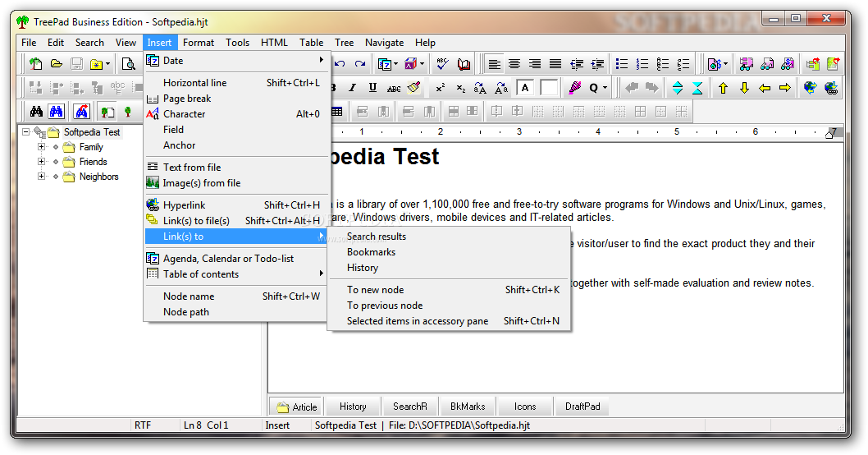Expand the Friends tree node
Screen dimensions: 868x455
[41, 162]
